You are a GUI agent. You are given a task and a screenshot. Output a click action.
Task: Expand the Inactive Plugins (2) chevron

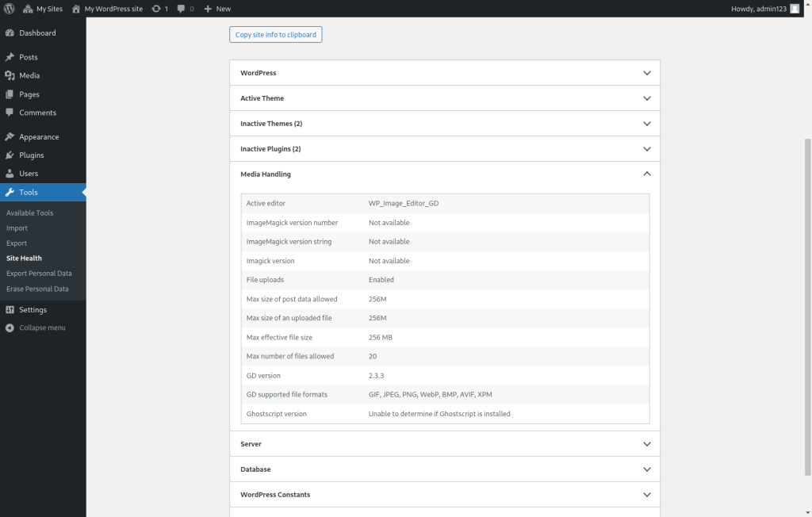[647, 149]
